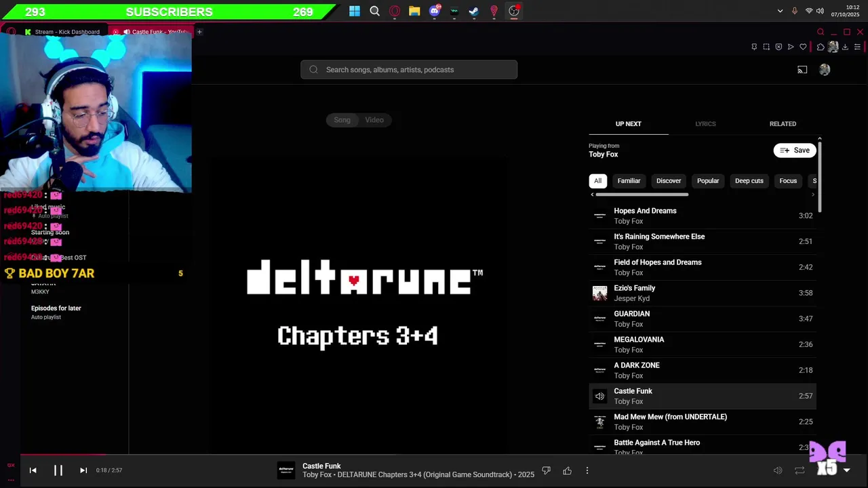The width and height of the screenshot is (868, 488).
Task: Open File Explorer from the taskbar
Action: [414, 11]
